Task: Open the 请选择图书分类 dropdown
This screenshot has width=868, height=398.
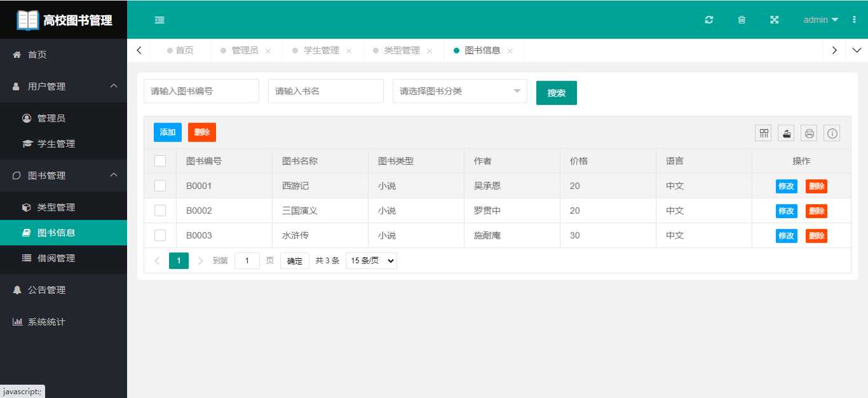Action: pos(459,91)
